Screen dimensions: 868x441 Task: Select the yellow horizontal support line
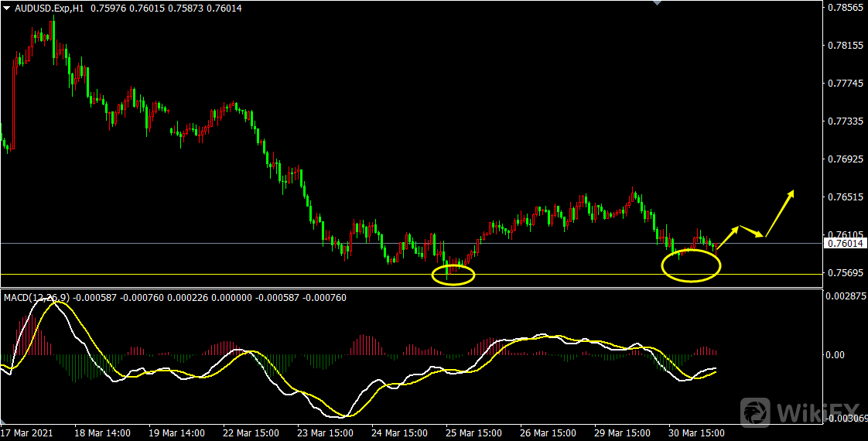[232, 274]
